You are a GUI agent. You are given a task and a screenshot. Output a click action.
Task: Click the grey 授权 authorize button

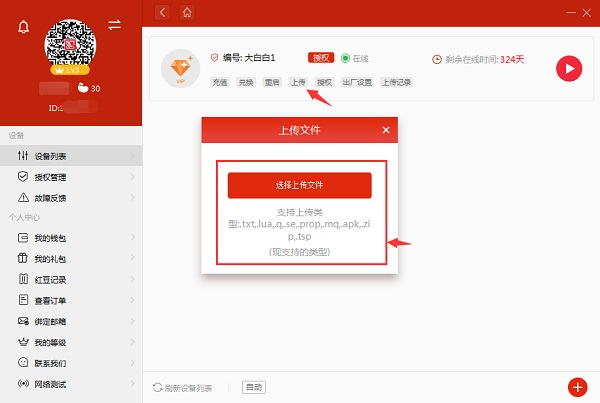(x=324, y=82)
